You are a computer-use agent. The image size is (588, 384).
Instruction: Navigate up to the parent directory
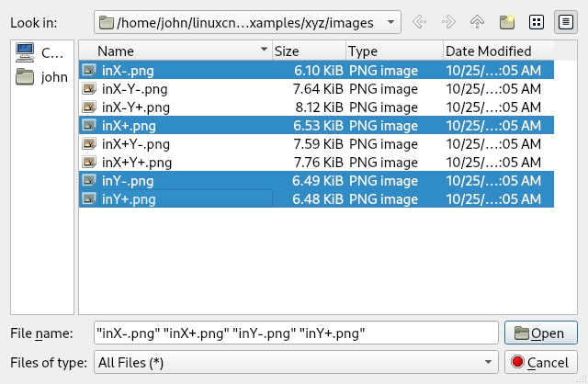click(477, 22)
